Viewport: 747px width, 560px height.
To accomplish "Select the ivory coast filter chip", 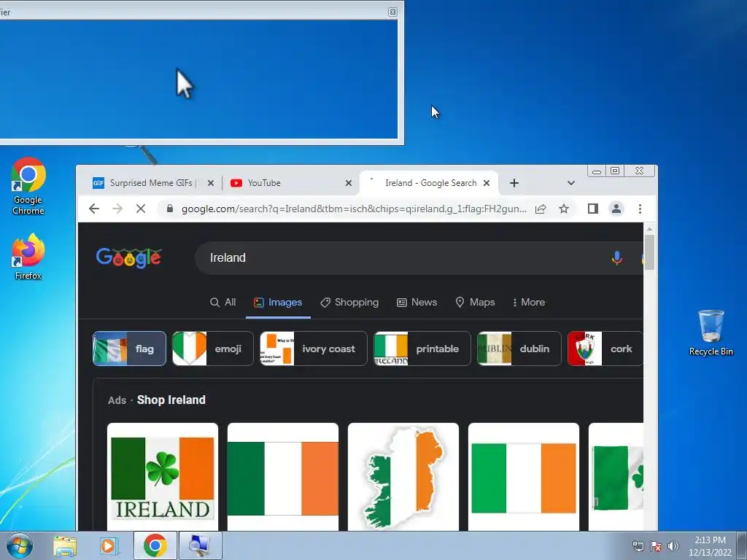I will [x=314, y=349].
